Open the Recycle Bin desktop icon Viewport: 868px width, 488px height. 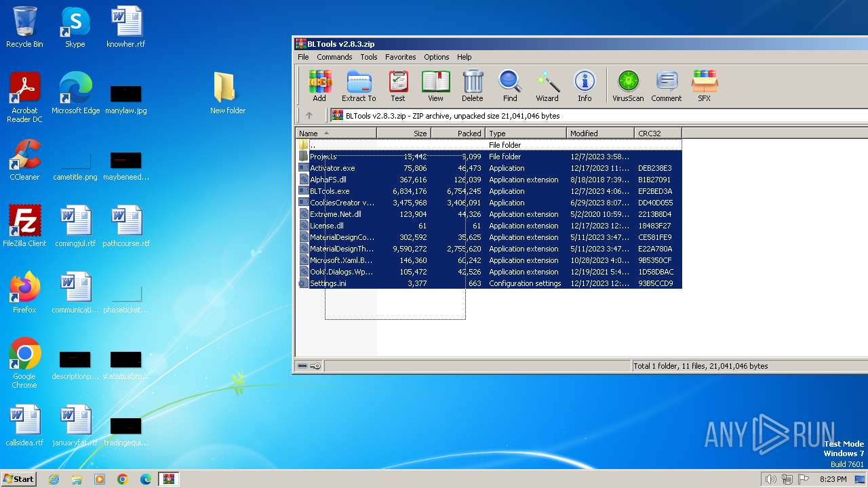click(x=24, y=27)
